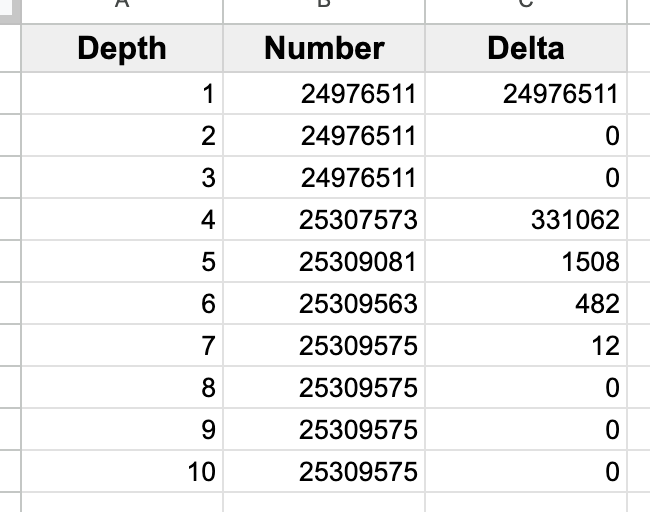Select the Depth cell with value 4
The image size is (650, 512).
click(x=121, y=219)
